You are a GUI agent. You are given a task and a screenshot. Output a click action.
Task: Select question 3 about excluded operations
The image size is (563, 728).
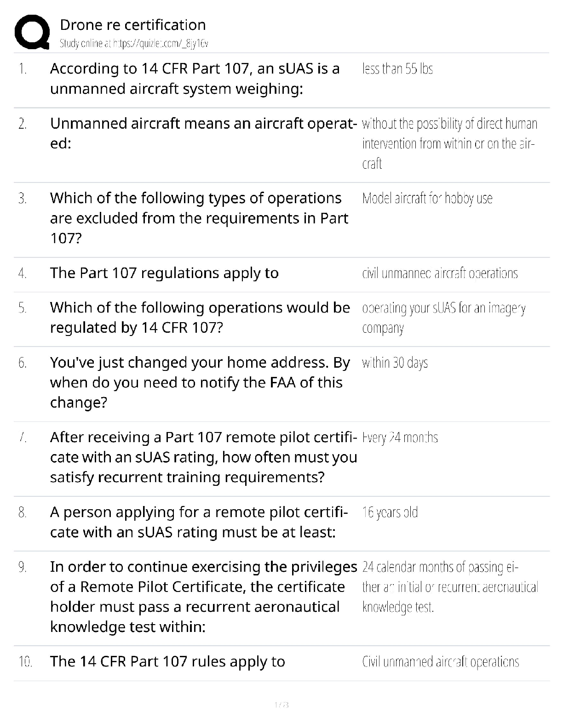click(199, 218)
